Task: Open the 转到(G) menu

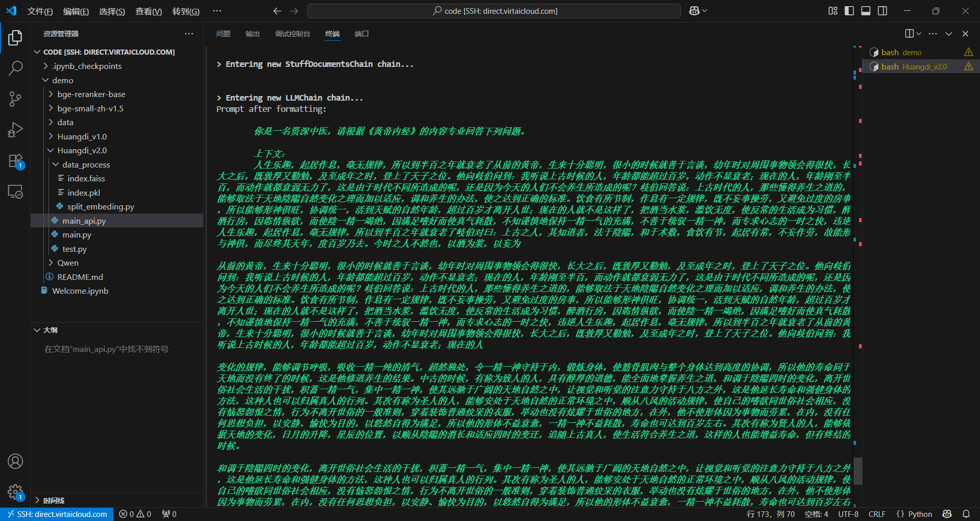Action: tap(186, 11)
